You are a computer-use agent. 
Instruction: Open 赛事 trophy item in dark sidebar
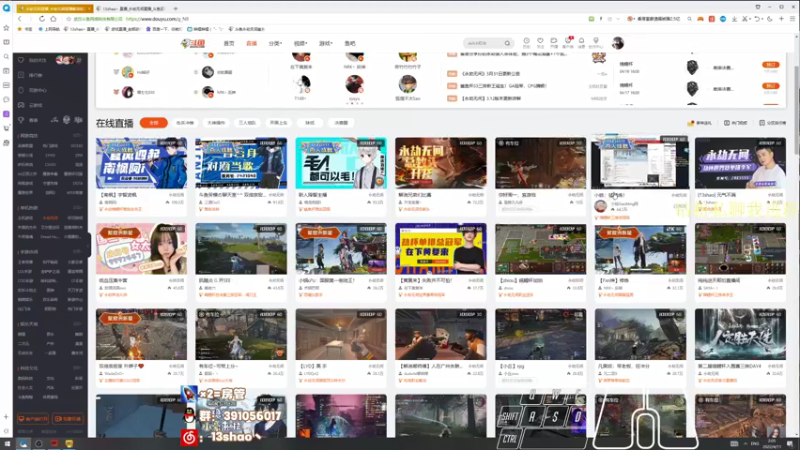pyautogui.click(x=29, y=120)
